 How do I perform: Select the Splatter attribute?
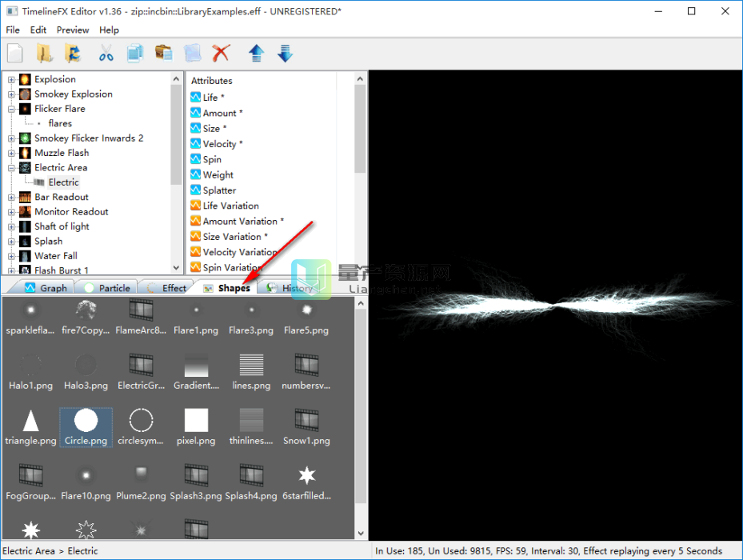219,190
